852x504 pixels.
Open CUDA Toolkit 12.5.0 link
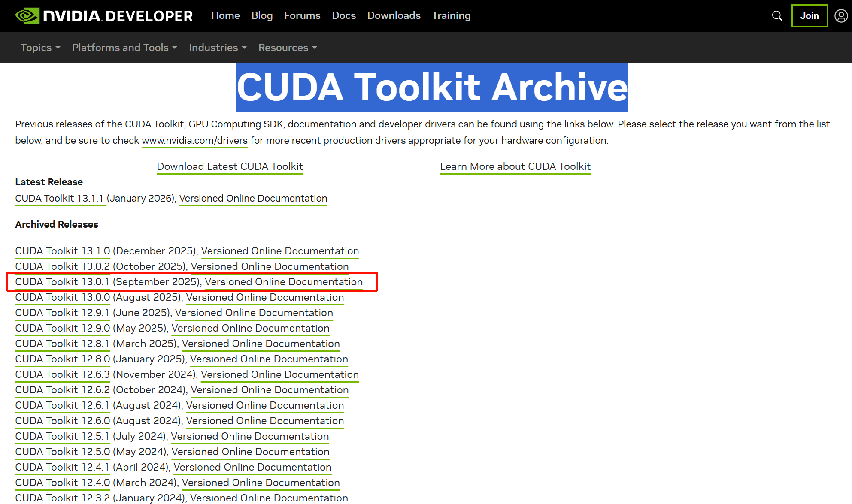point(63,452)
